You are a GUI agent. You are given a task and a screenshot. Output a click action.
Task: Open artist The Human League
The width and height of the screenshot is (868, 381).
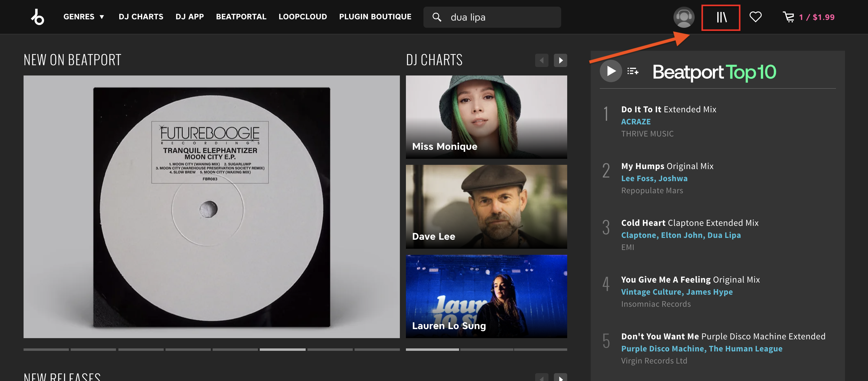(x=745, y=349)
